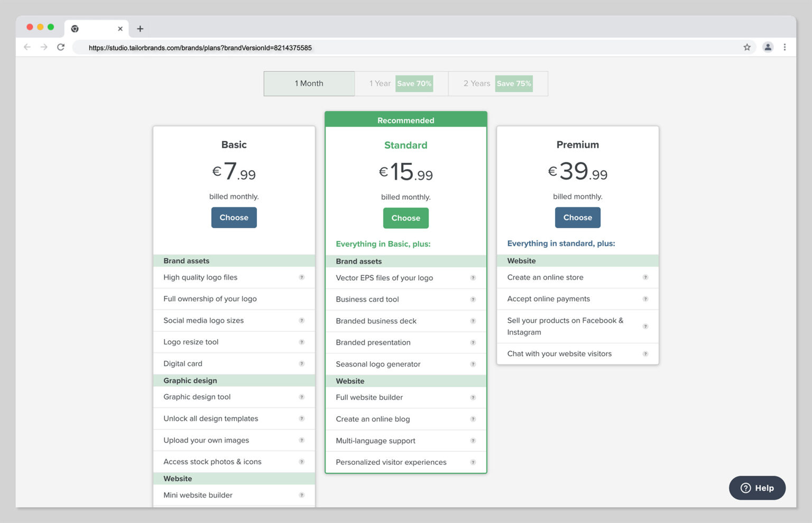Open the browser three-dot menu
Viewport: 812px width, 523px height.
(x=785, y=48)
